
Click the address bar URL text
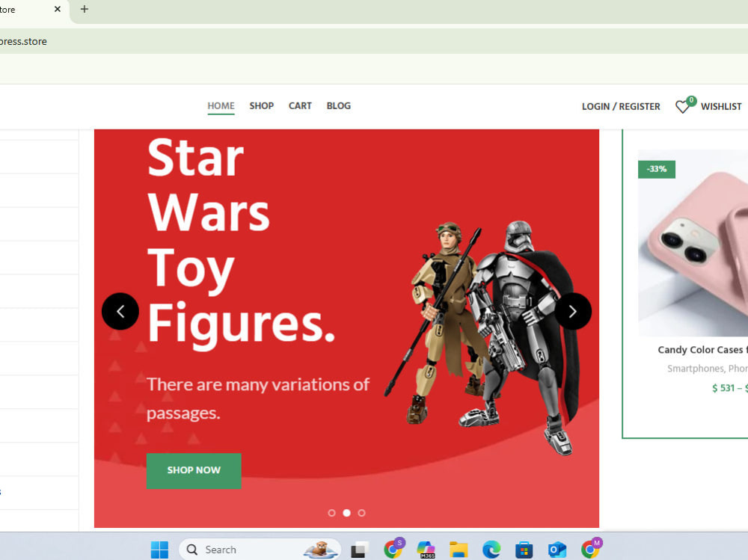(x=23, y=42)
